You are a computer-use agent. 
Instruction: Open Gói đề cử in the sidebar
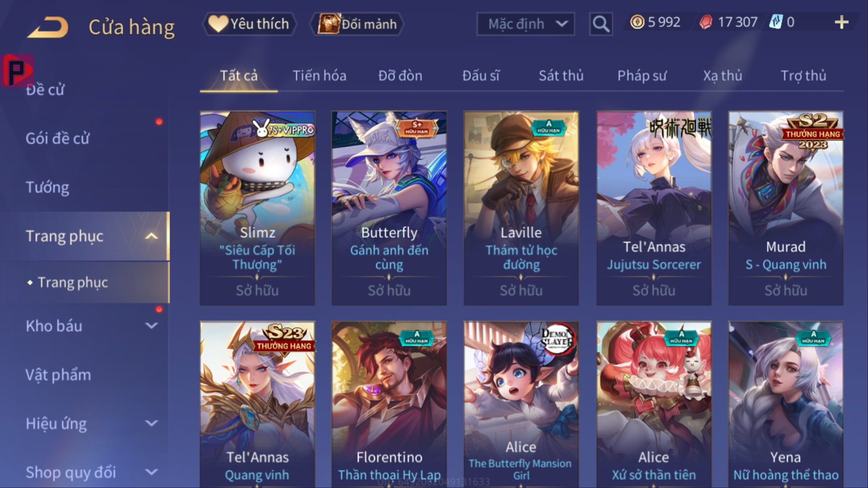coord(57,138)
